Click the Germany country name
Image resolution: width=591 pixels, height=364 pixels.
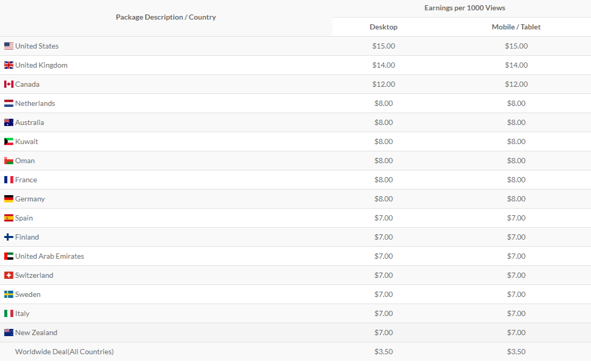(x=30, y=199)
